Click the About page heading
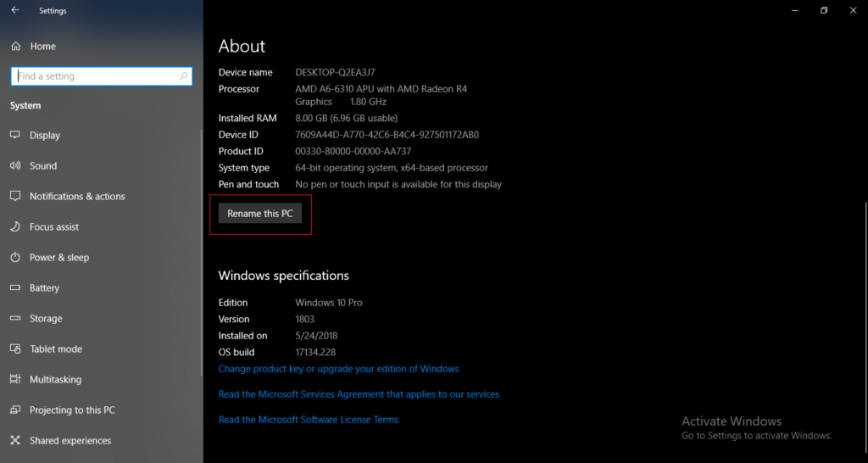Image resolution: width=868 pixels, height=463 pixels. (x=242, y=46)
